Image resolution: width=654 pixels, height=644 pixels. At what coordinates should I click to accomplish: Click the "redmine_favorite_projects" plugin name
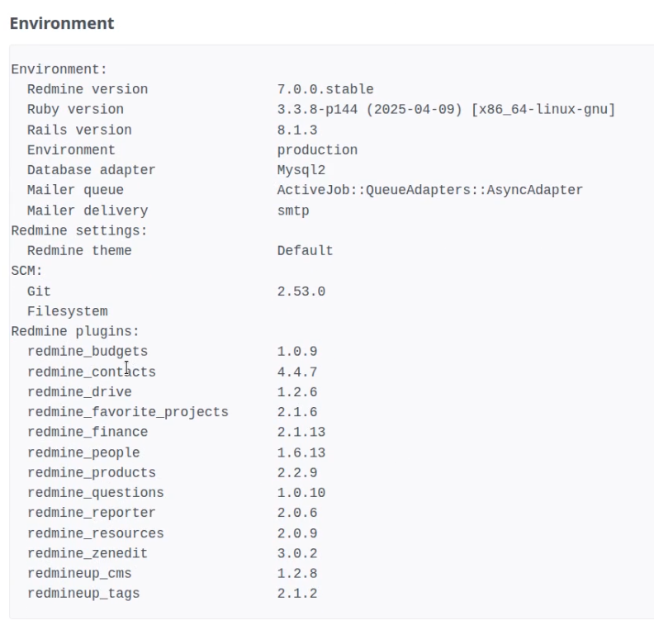(128, 412)
